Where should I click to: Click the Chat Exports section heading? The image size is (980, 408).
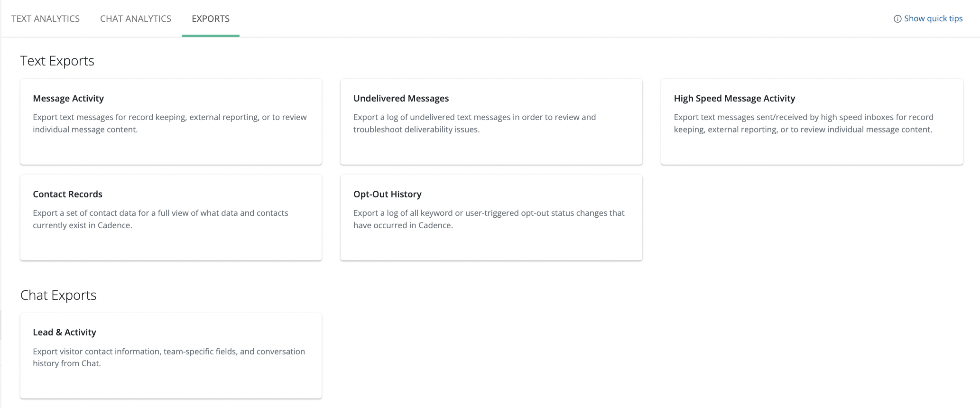(x=58, y=295)
